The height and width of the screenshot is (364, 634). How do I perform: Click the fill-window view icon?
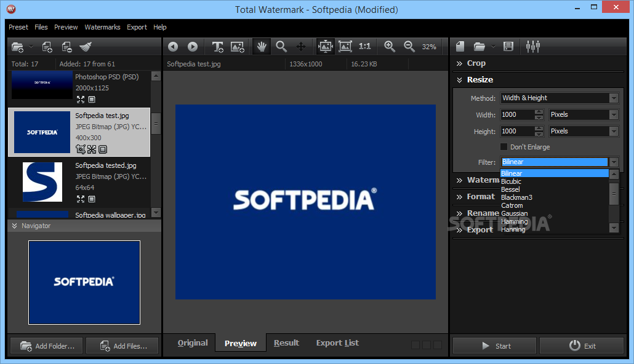345,47
